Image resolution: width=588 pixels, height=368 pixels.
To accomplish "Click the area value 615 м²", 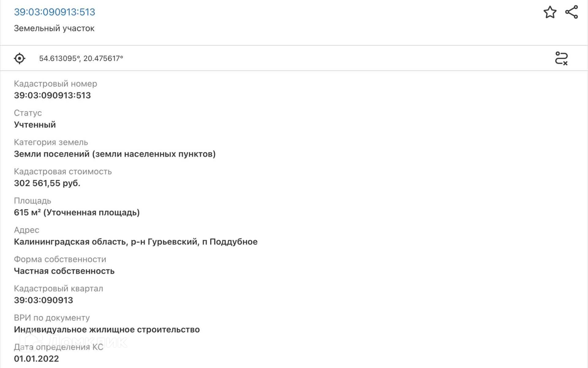I will coord(77,213).
